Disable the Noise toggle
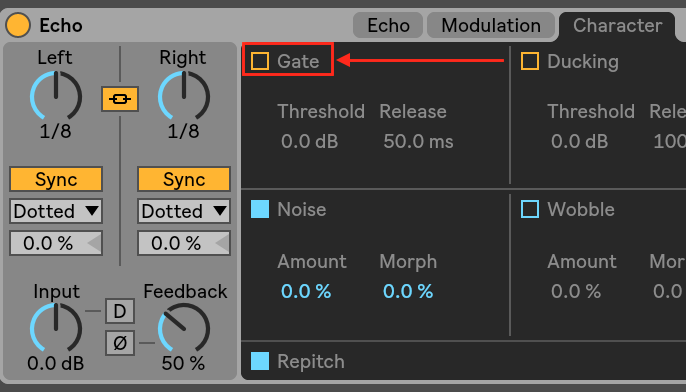The image size is (686, 392). point(260,209)
